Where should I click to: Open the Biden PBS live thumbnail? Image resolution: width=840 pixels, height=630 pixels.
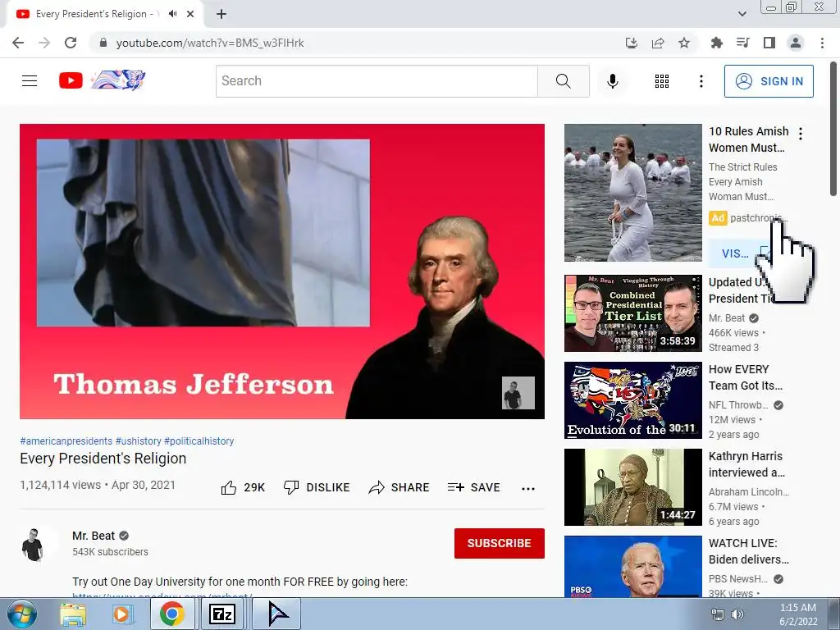coord(632,566)
